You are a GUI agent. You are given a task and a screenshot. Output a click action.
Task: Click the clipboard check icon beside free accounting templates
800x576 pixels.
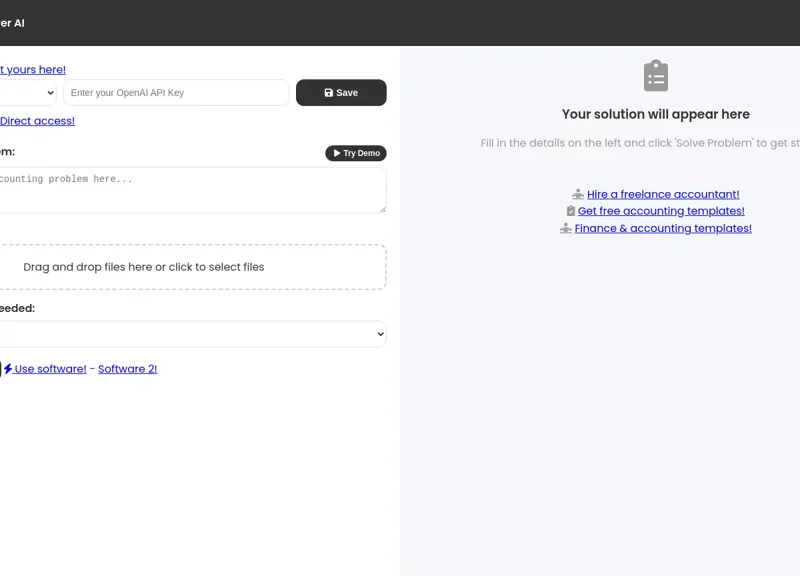(x=571, y=212)
